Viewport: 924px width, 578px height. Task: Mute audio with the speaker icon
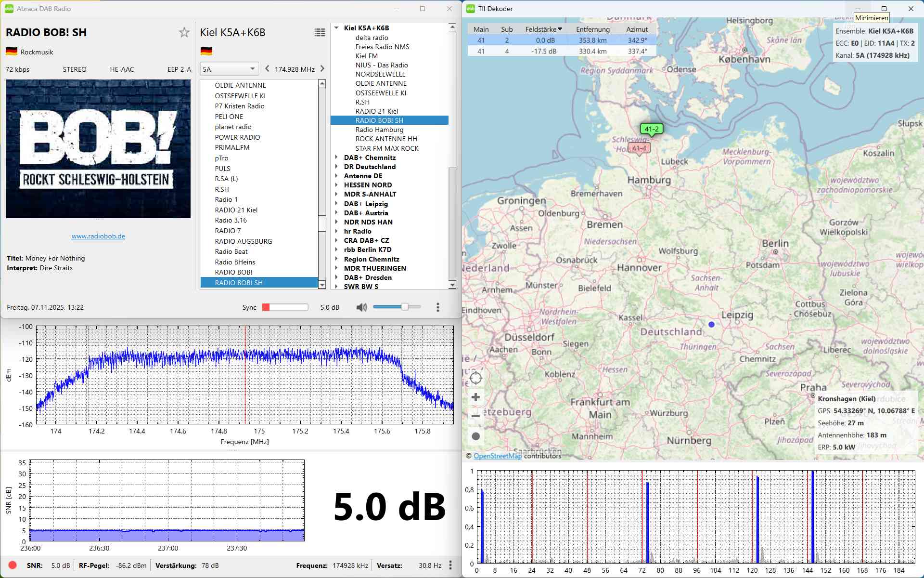click(361, 307)
